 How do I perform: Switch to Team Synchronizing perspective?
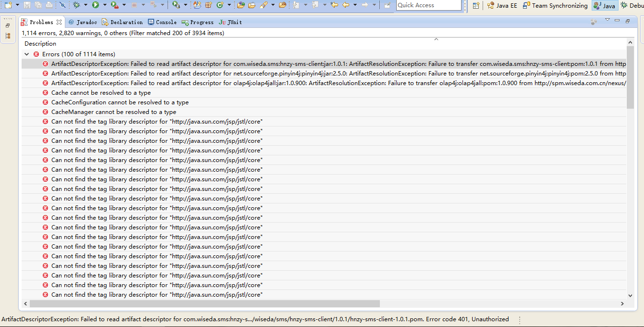[555, 5]
